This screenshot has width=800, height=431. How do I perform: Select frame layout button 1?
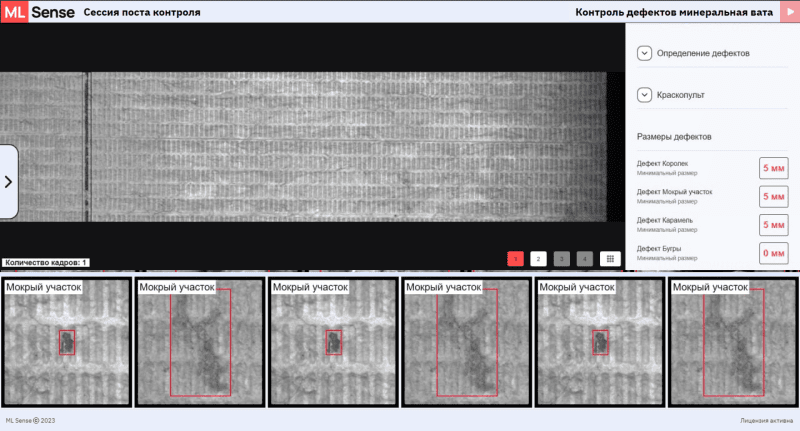[516, 258]
